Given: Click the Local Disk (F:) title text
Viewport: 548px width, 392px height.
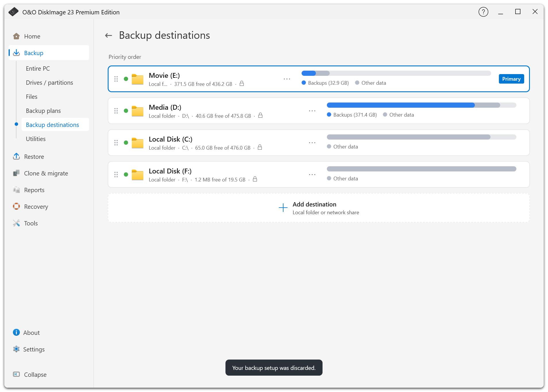Looking at the screenshot, I should tap(170, 171).
